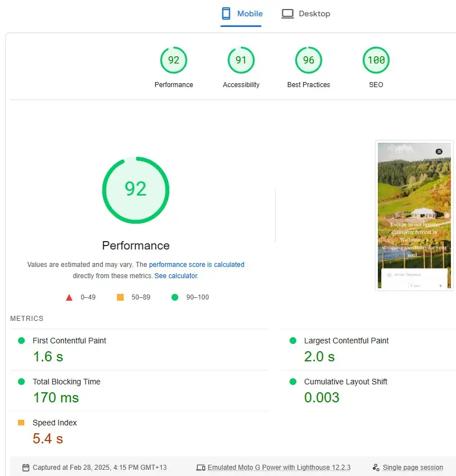
Task: Select the orange square beside Speed Index
Action: (21, 423)
